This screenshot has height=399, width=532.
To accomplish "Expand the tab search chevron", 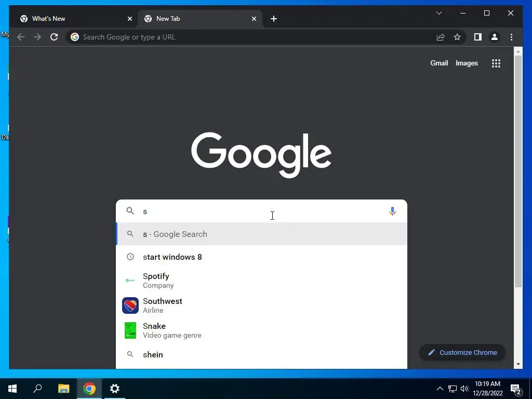I will (x=438, y=13).
